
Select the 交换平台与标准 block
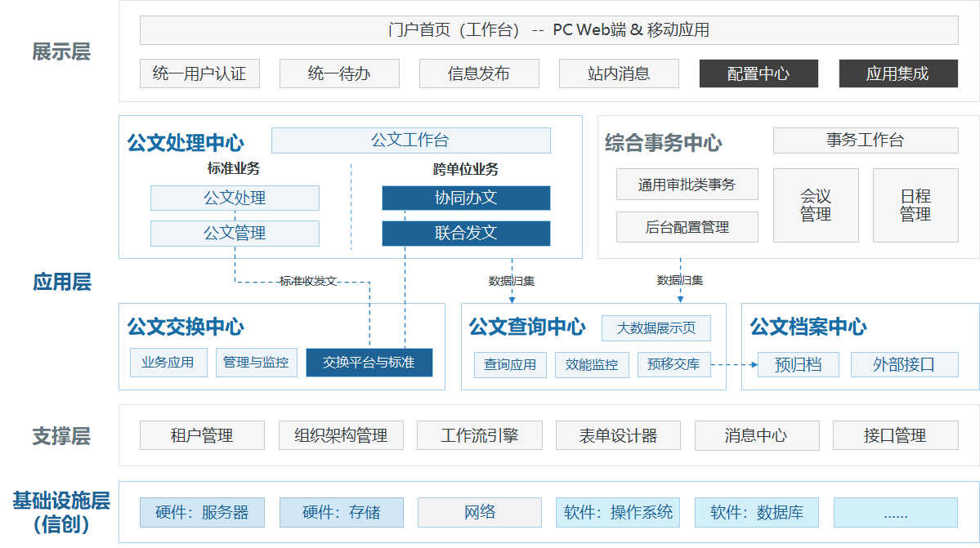click(x=369, y=363)
